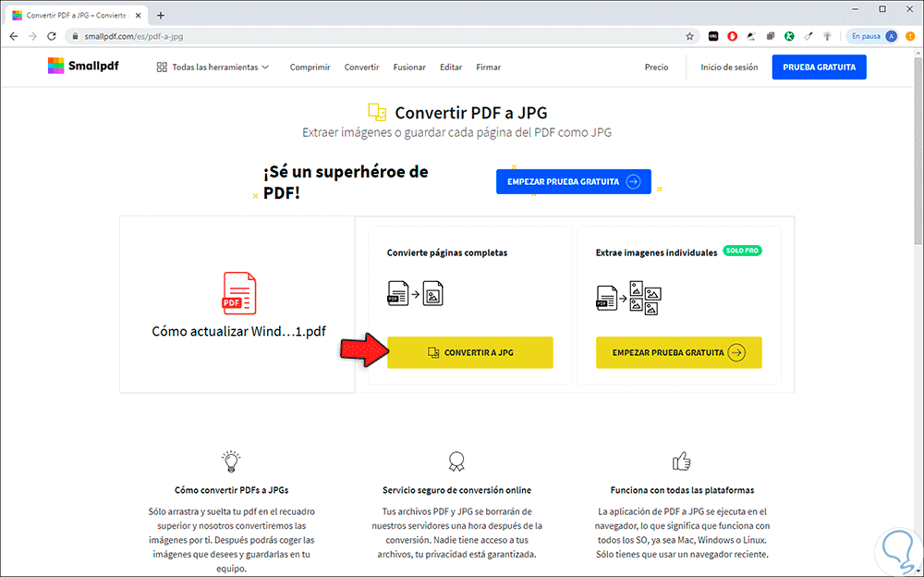The image size is (924, 577).
Task: Open the Fusionar menu item
Action: pos(409,68)
